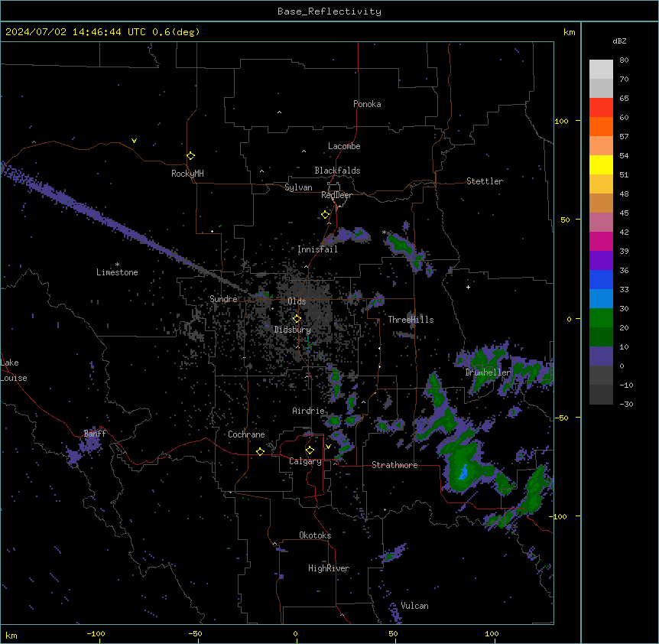Click the Innisfail label
This screenshot has width=659, height=644.
(317, 249)
